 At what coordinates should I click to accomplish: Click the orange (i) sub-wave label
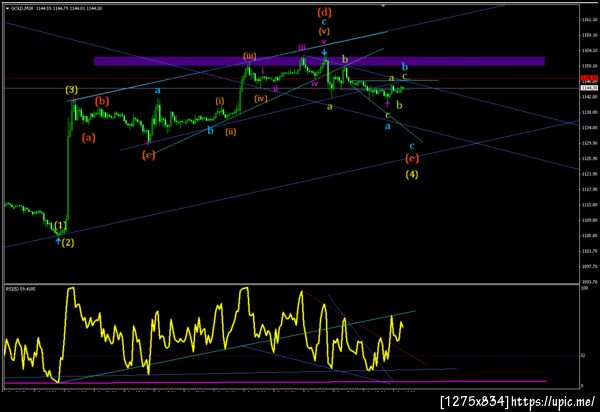(220, 101)
